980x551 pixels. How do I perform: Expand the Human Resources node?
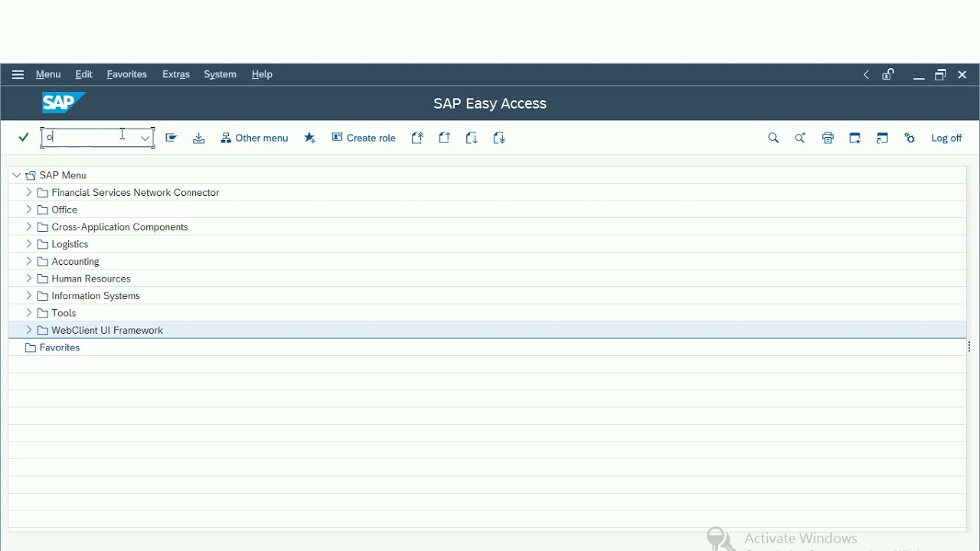coord(29,279)
